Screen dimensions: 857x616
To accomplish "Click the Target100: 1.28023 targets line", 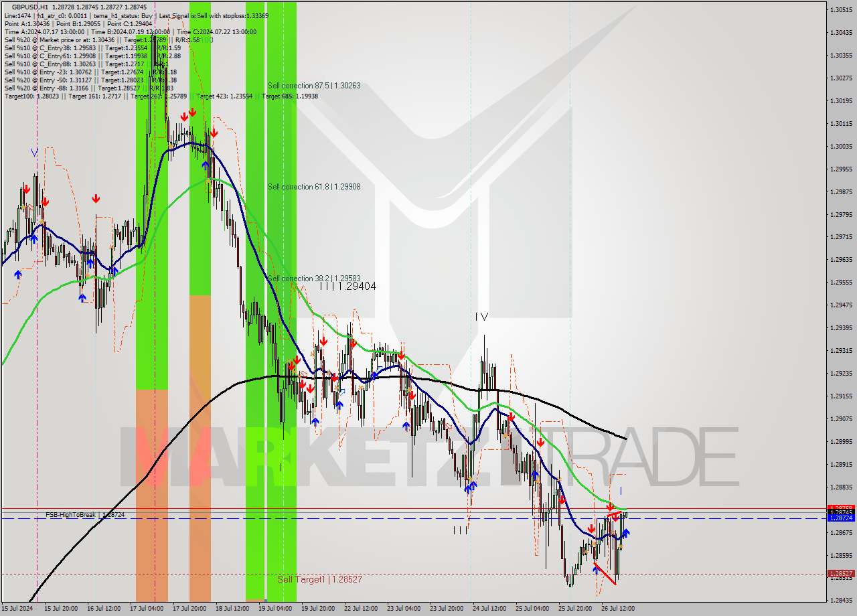I will [x=161, y=96].
